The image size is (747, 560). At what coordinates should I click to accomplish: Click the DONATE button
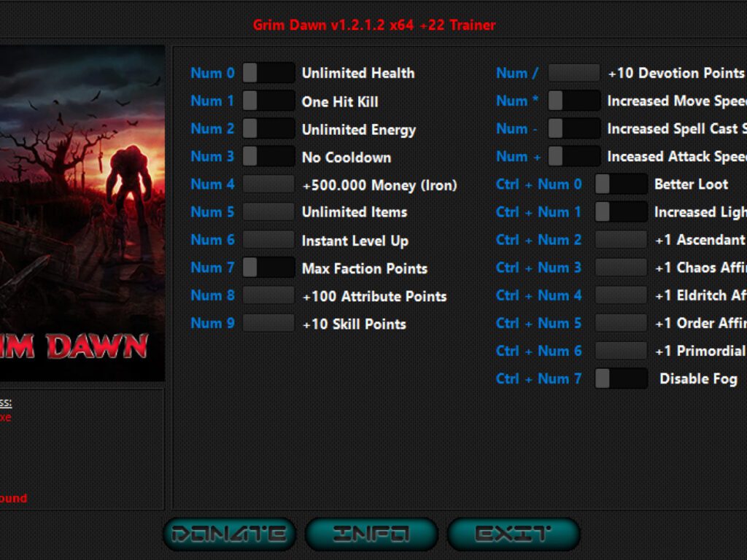(229, 534)
